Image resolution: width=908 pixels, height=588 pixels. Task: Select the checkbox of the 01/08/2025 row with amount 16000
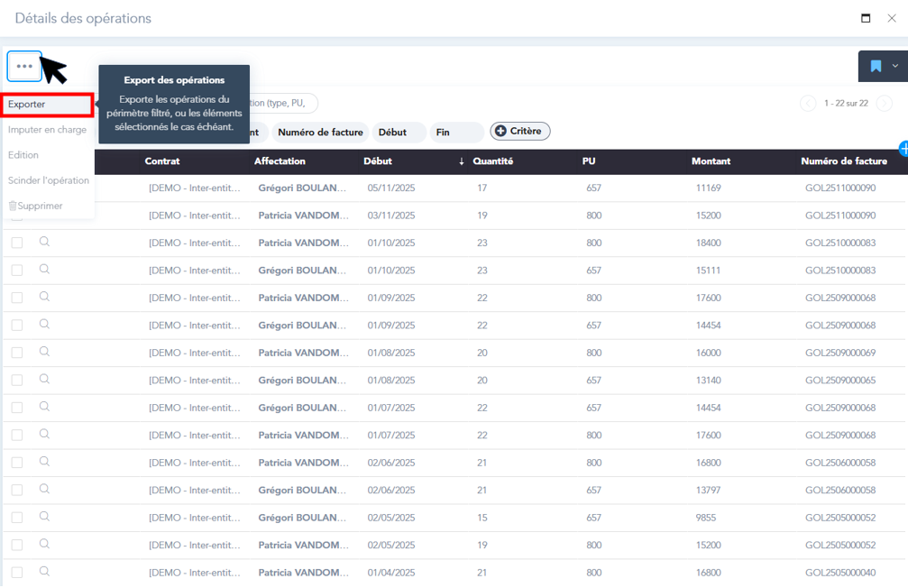(17, 353)
